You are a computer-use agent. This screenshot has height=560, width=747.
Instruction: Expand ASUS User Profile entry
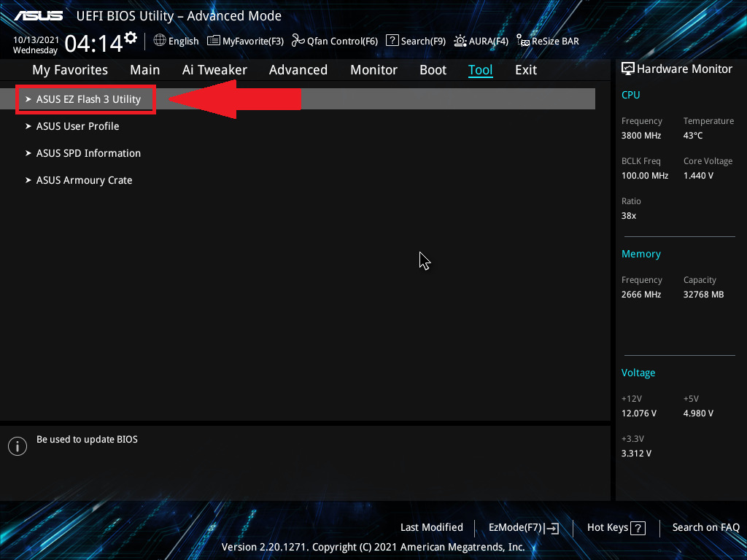(77, 126)
